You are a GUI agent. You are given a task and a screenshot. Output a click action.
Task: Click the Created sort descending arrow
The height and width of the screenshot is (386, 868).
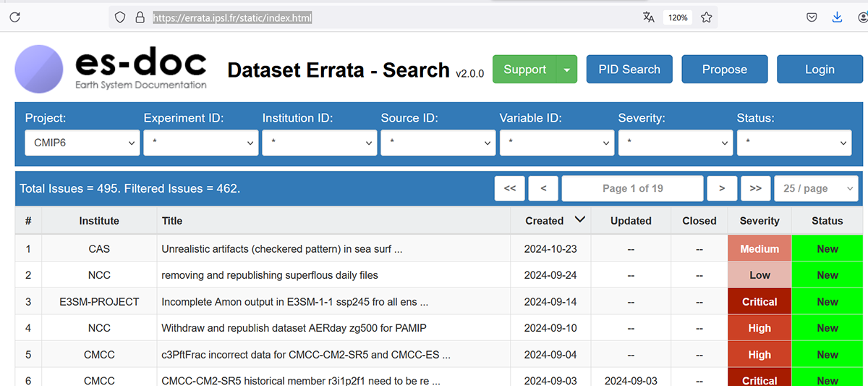pos(579,219)
